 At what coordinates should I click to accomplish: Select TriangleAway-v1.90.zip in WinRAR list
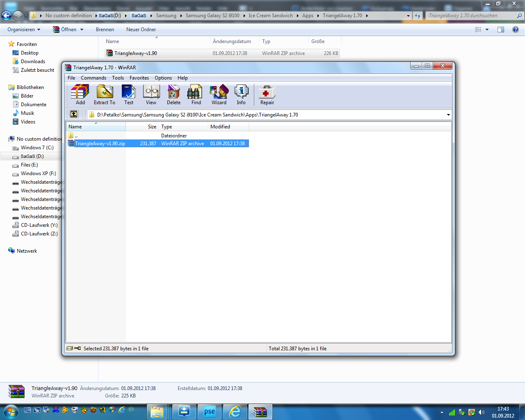[157, 144]
